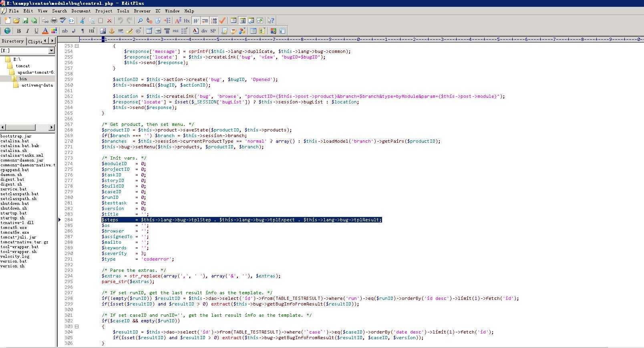Click the Open file folder icon
644x348 pixels.
[x=16, y=20]
